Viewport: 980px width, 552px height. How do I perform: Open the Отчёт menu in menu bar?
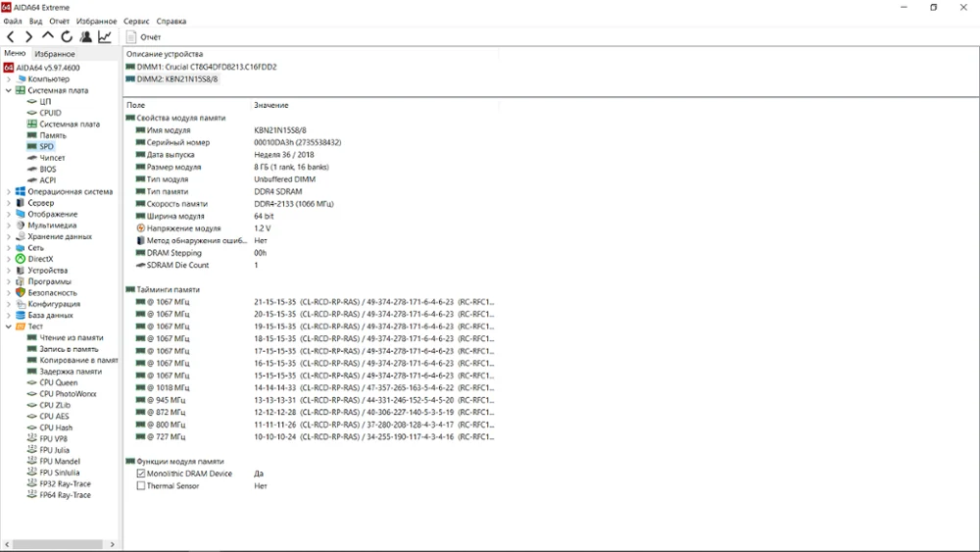pyautogui.click(x=60, y=22)
